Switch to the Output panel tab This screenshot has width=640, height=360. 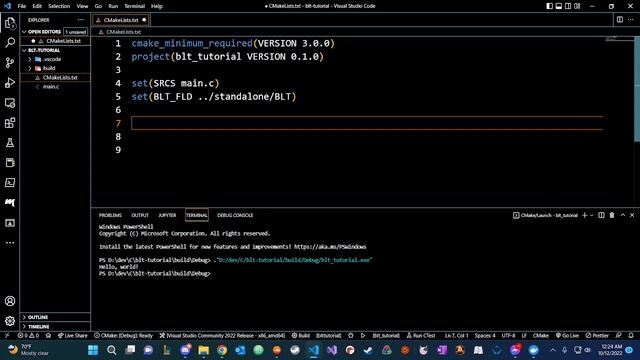click(x=140, y=215)
